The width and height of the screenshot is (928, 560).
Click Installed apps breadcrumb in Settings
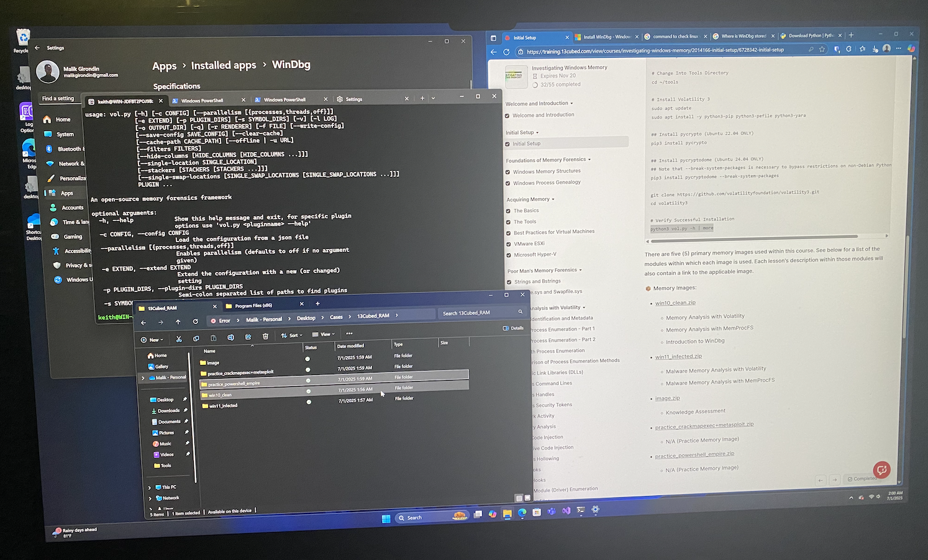click(x=224, y=65)
